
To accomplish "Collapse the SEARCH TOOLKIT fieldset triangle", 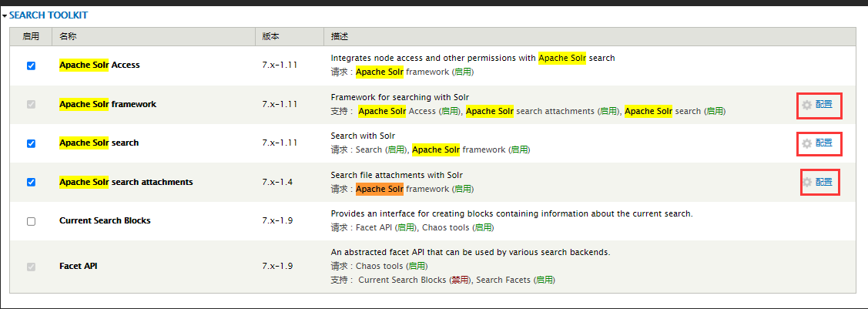I will 5,16.
